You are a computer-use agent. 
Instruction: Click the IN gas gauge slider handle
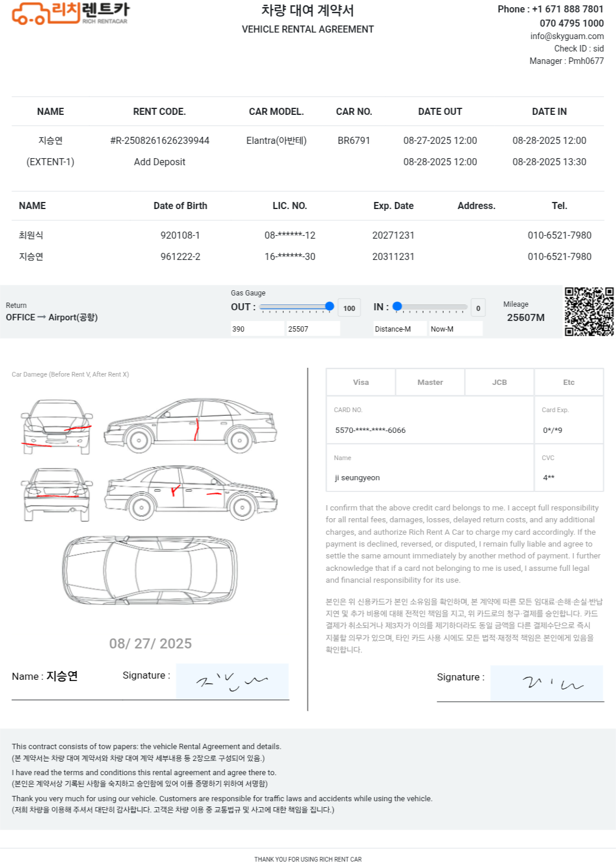tap(397, 306)
